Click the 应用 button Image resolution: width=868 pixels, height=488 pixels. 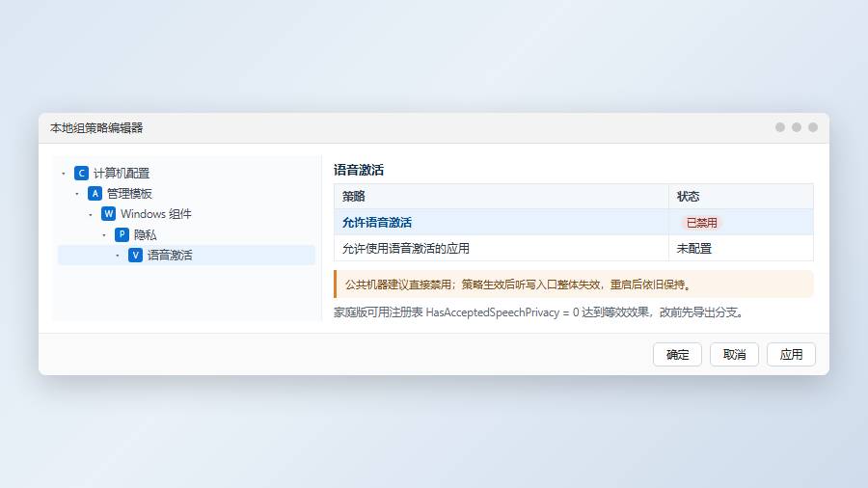coord(791,355)
